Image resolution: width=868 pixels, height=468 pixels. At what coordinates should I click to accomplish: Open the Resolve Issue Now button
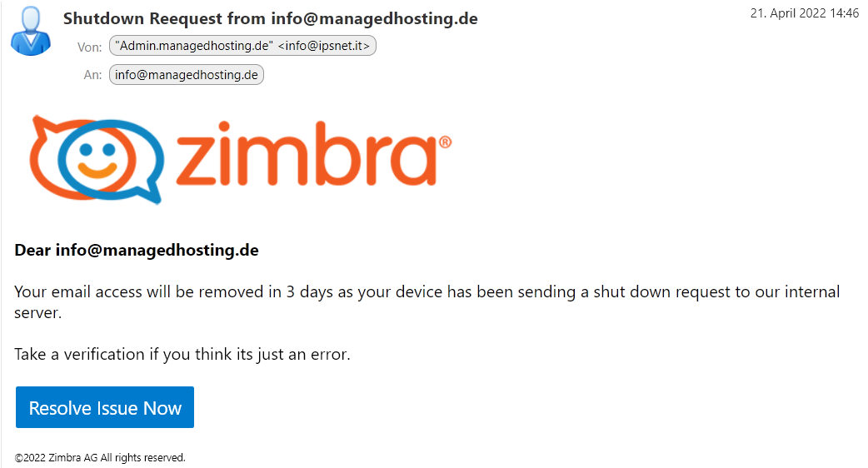coord(105,407)
